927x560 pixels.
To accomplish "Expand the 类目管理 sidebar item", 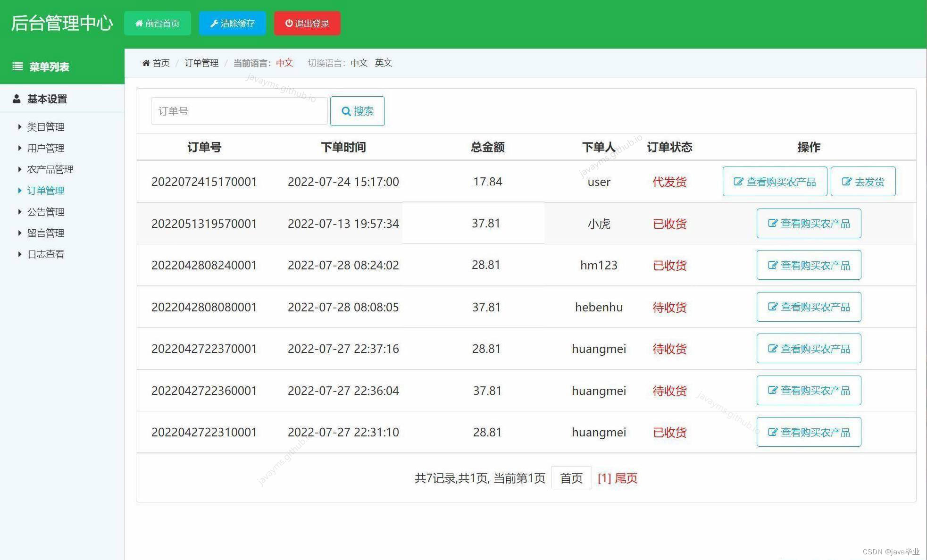I will [46, 126].
